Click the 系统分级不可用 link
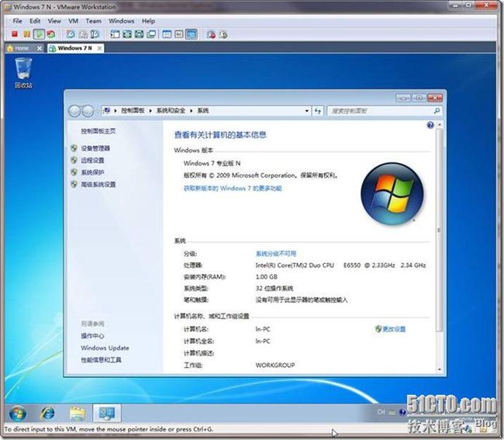This screenshot has width=504, height=440. click(x=276, y=254)
